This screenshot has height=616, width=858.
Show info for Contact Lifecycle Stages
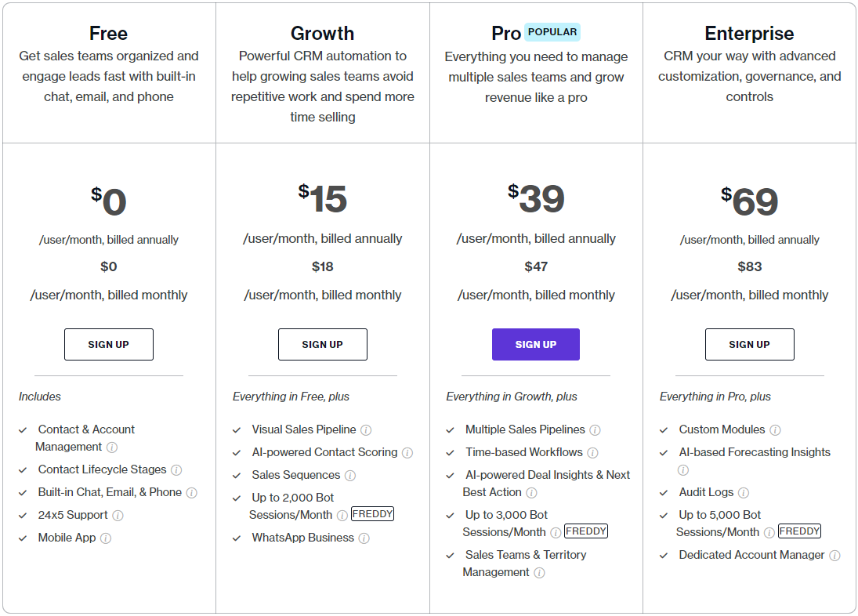[x=176, y=470]
